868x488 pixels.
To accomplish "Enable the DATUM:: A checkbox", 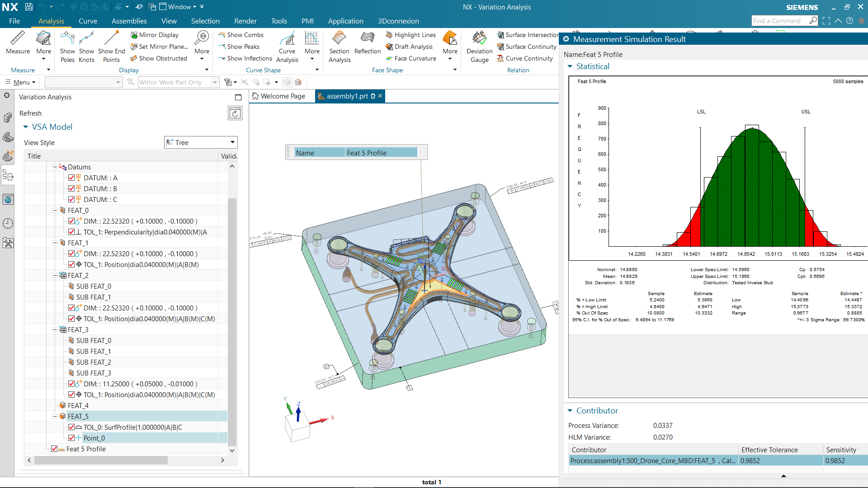I will 71,178.
